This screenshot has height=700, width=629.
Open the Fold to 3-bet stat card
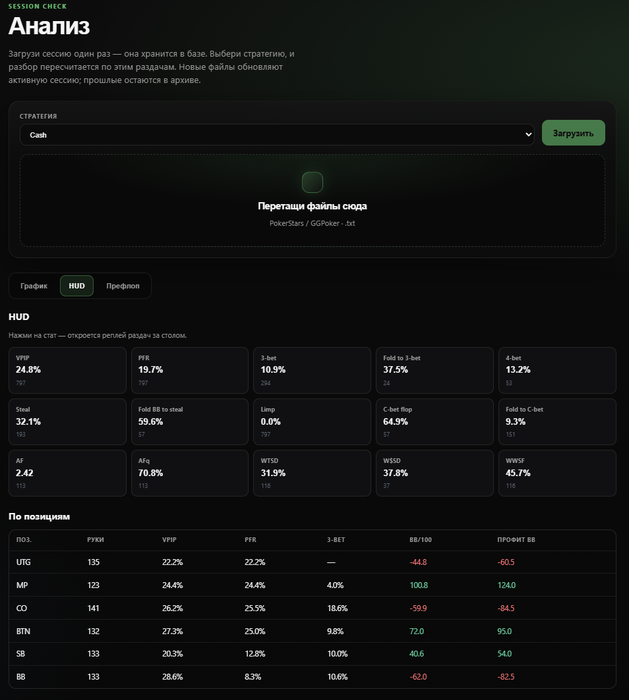tap(435, 371)
